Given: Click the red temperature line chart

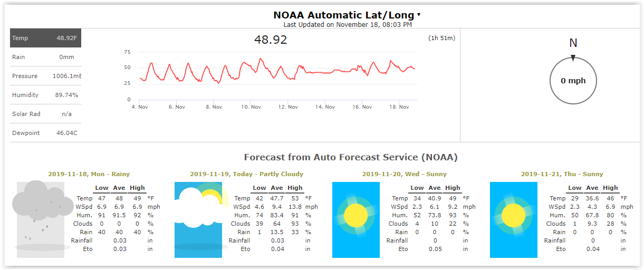Looking at the screenshot, I should point(277,70).
